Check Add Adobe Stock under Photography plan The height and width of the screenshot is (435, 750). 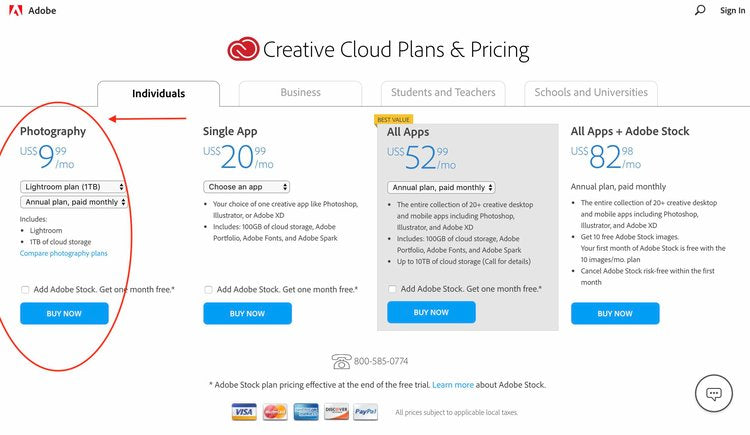coord(25,290)
